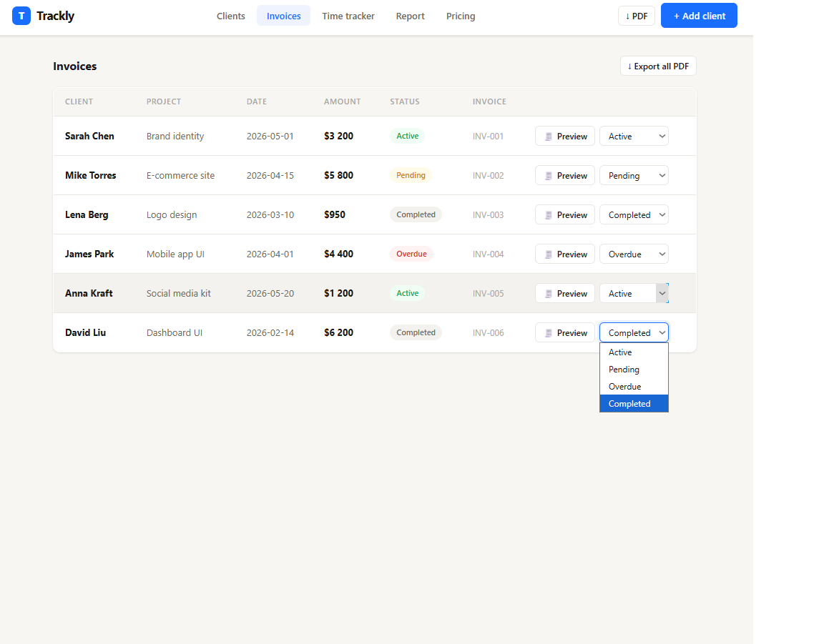The height and width of the screenshot is (644, 824).
Task: Select the Invoices navigation tab
Action: [283, 16]
